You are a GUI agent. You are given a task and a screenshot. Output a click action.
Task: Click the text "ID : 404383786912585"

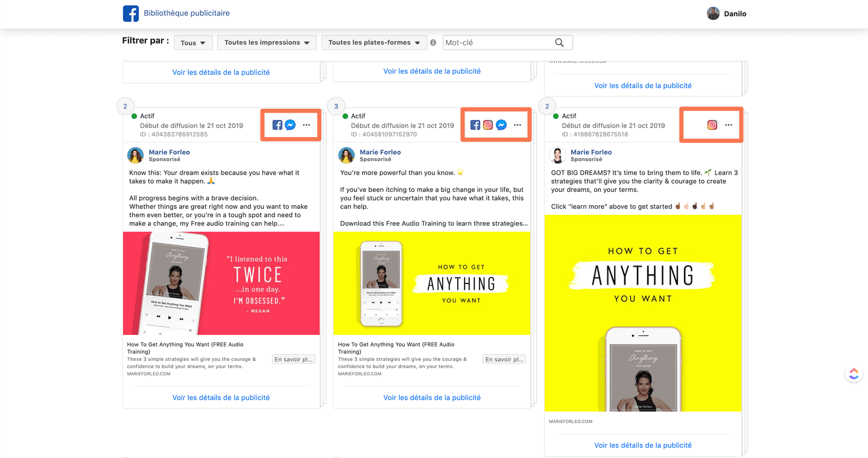tap(174, 134)
